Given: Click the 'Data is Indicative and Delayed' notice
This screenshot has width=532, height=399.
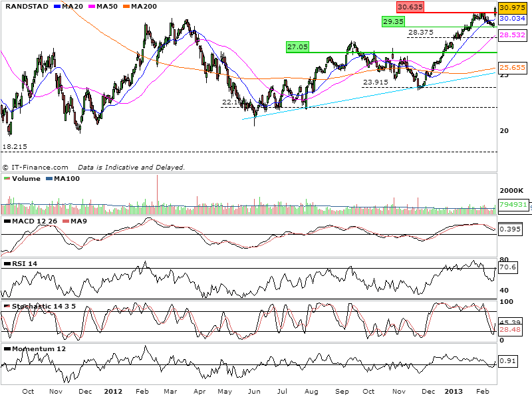Looking at the screenshot, I should (131, 168).
